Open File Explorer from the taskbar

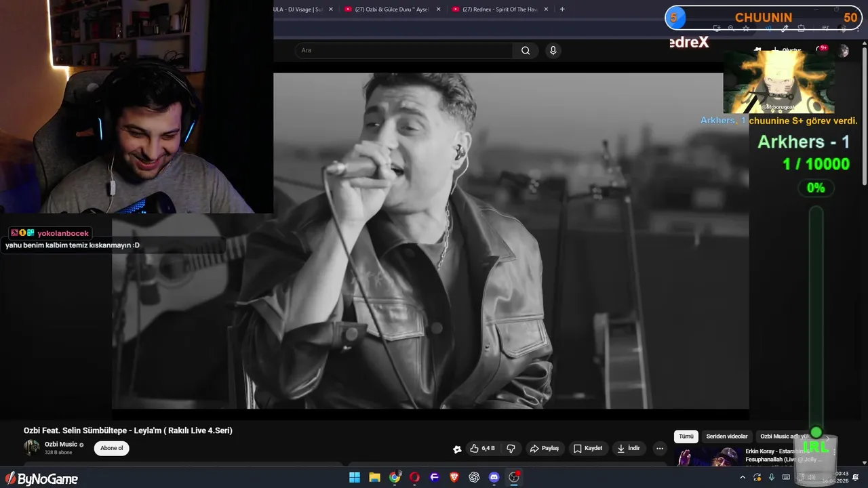point(374,477)
